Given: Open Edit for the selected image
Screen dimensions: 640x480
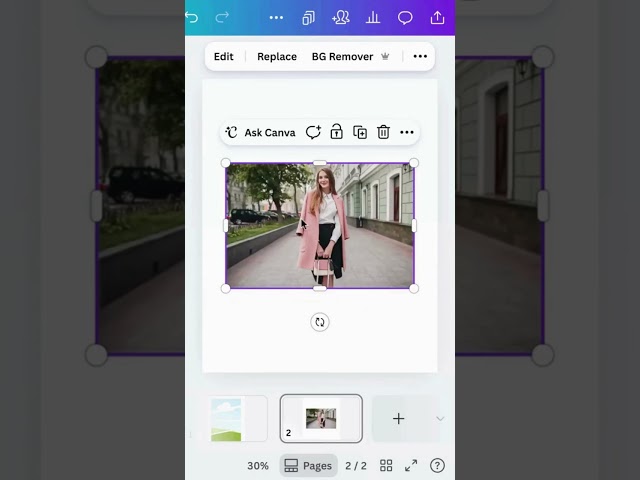Looking at the screenshot, I should coord(224,57).
